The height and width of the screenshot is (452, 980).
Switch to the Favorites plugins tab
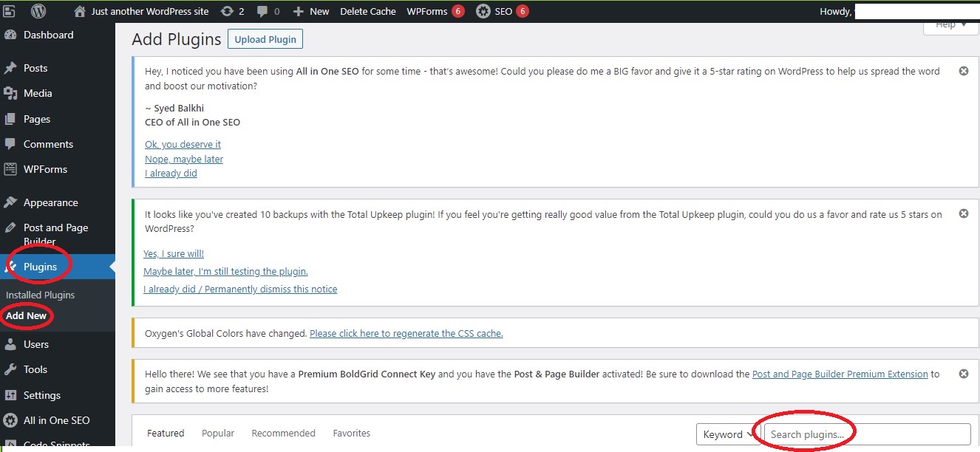tap(352, 434)
